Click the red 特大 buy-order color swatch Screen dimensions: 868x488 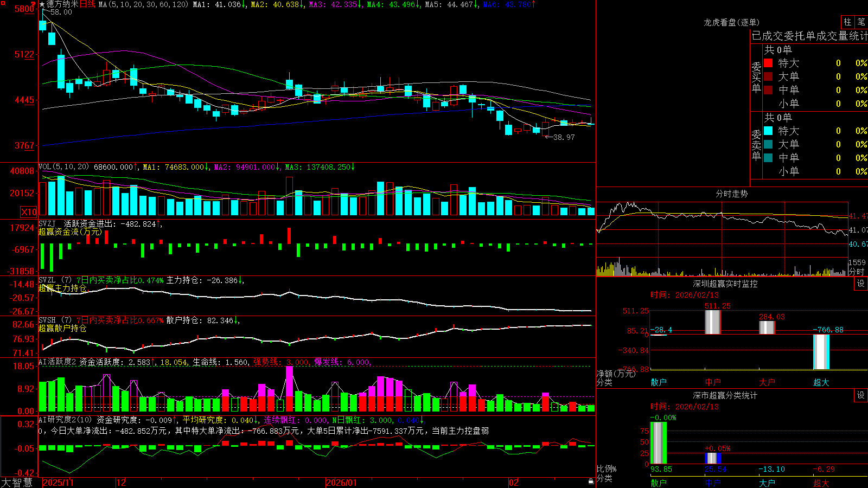click(x=768, y=63)
